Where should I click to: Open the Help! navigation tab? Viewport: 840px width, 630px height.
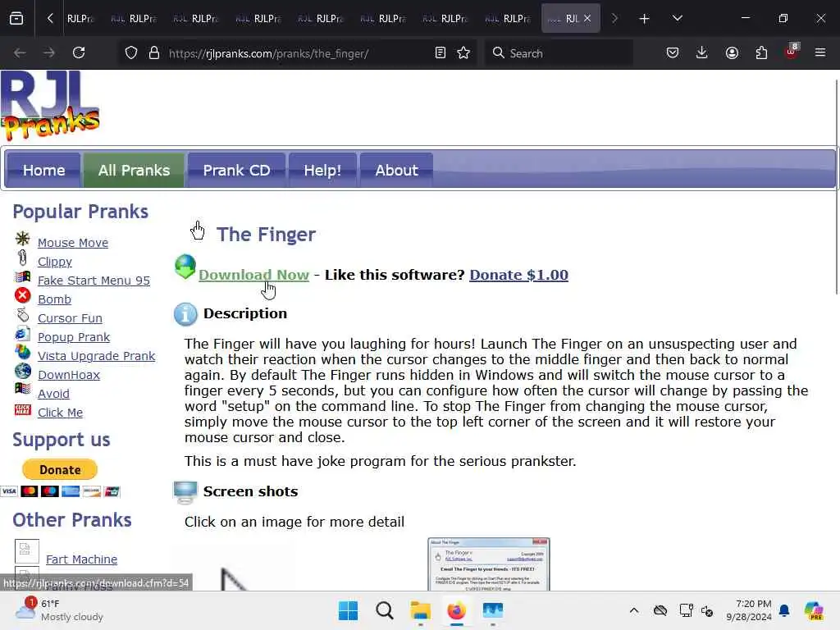click(322, 171)
